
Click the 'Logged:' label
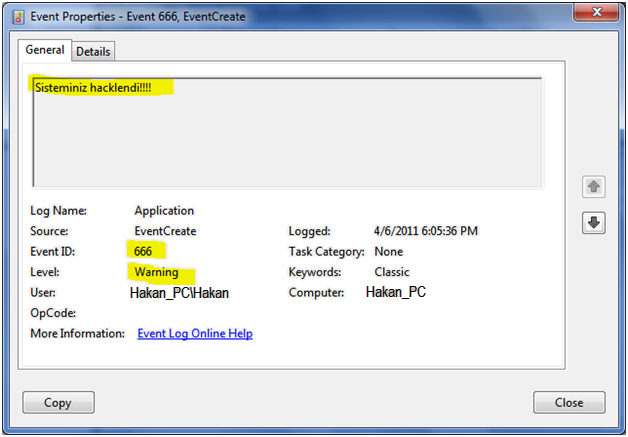(x=310, y=231)
